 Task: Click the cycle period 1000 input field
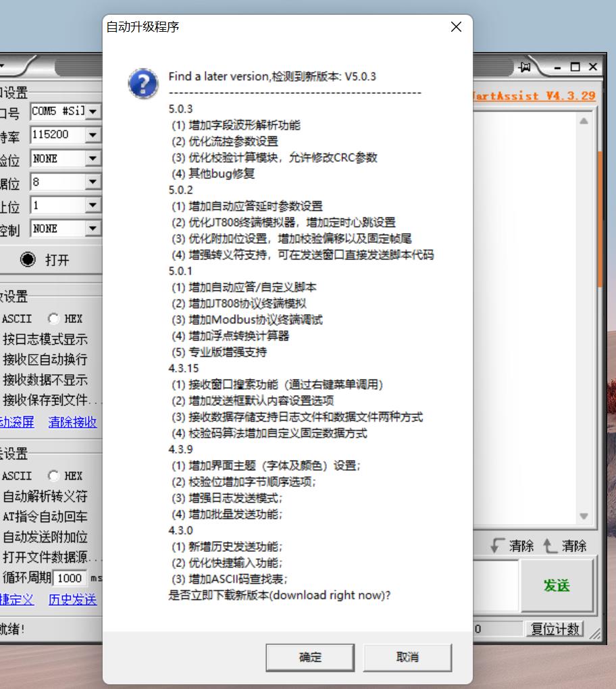tap(70, 578)
